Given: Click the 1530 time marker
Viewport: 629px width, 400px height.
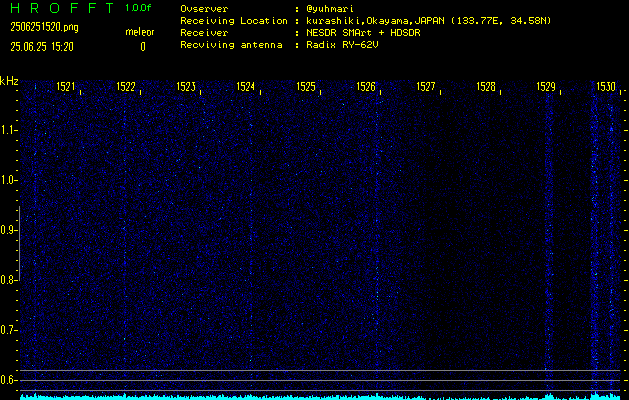Looking at the screenshot, I should coord(606,87).
